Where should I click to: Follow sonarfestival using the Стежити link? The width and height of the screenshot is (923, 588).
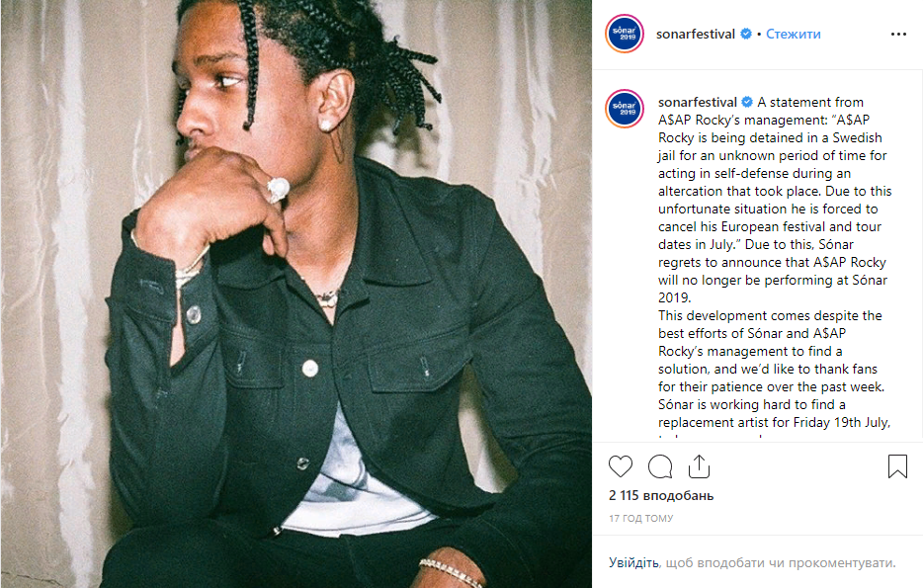[793, 35]
